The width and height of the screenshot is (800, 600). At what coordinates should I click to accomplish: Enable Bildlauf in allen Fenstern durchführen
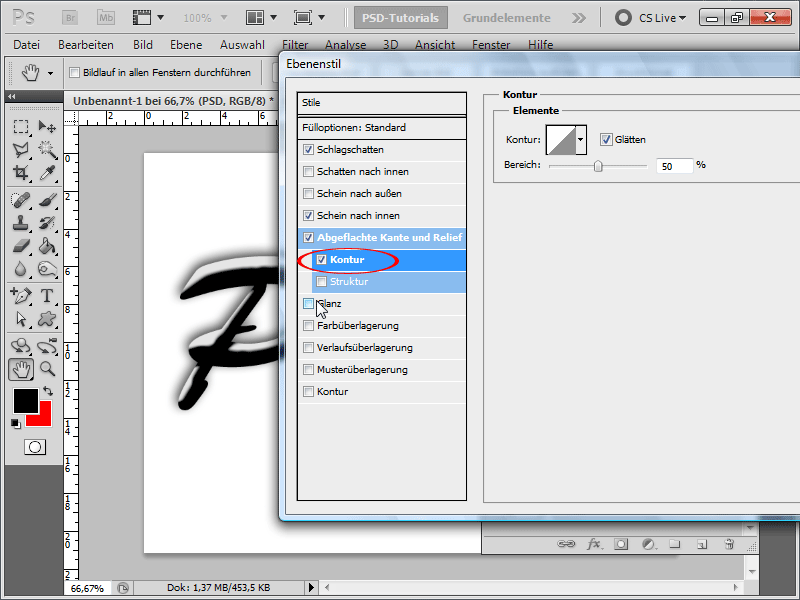click(74, 72)
